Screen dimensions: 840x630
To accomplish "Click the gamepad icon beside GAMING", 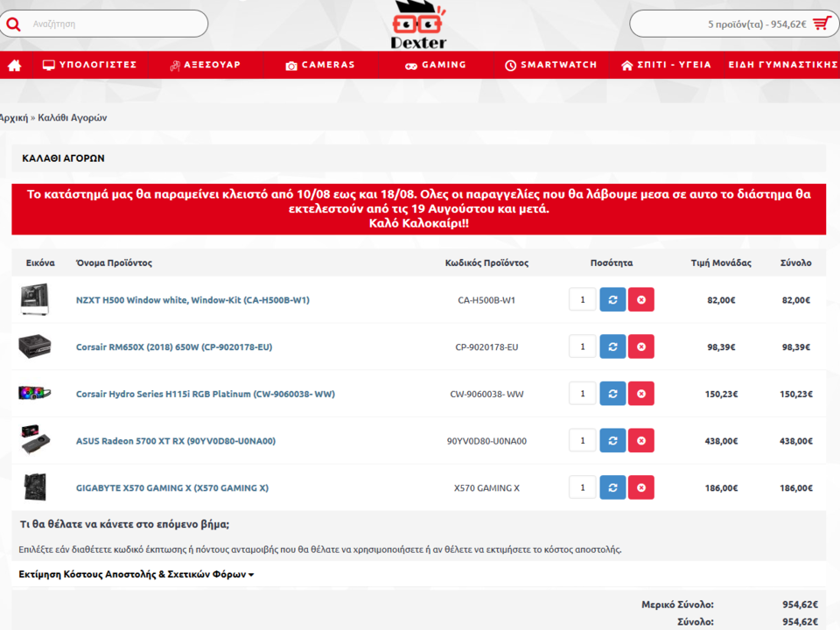I will pyautogui.click(x=411, y=66).
